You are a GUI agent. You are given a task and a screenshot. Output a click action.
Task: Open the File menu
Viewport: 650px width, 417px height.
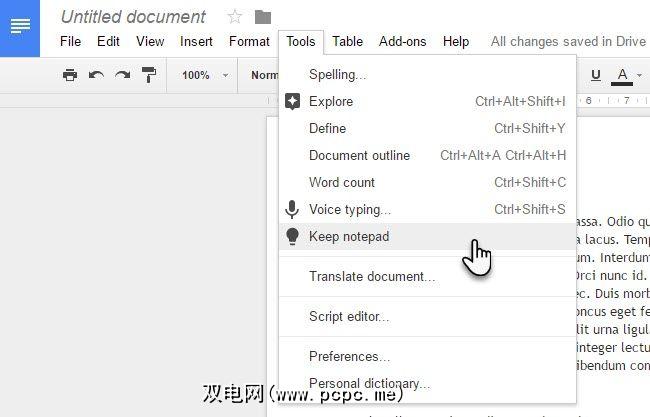(70, 41)
